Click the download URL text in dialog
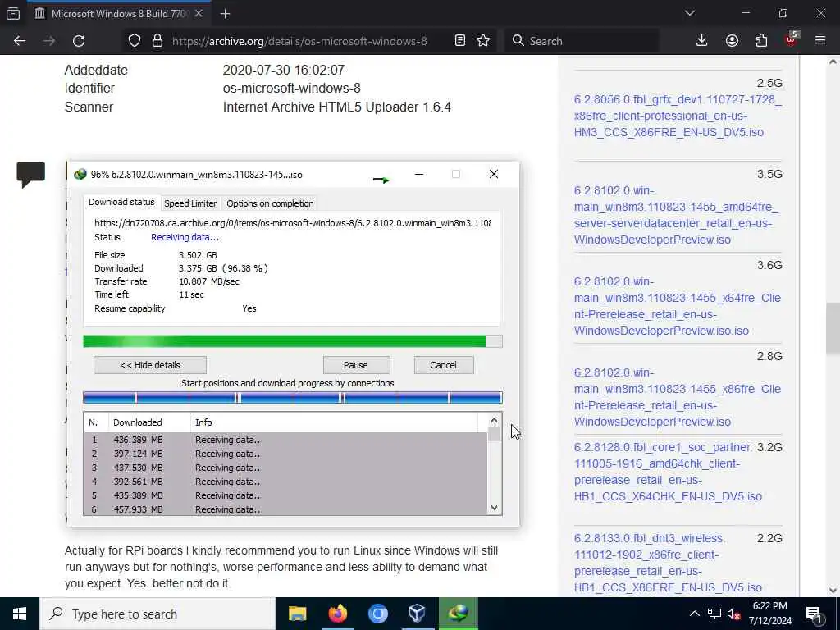Screen dimensions: 840x630 pyautogui.click(x=293, y=223)
